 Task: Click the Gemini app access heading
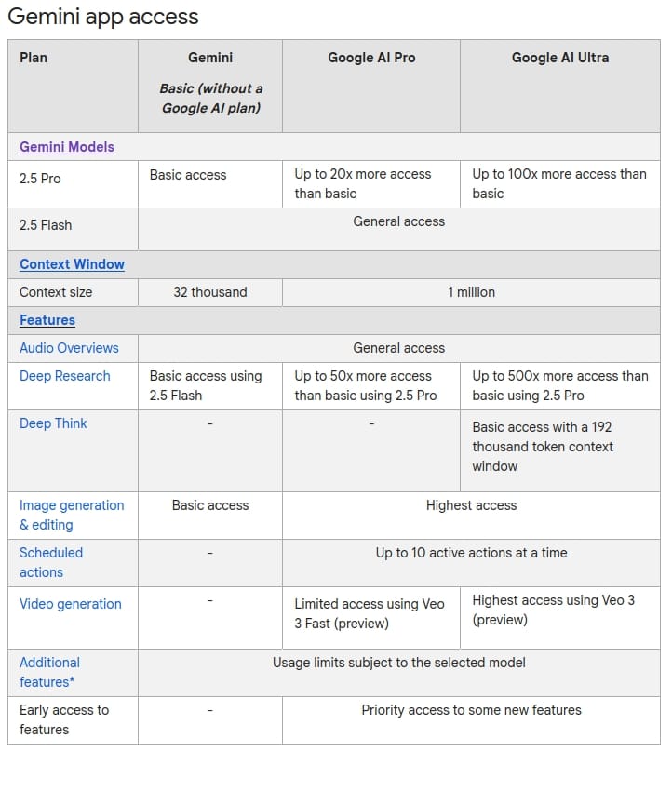(103, 17)
